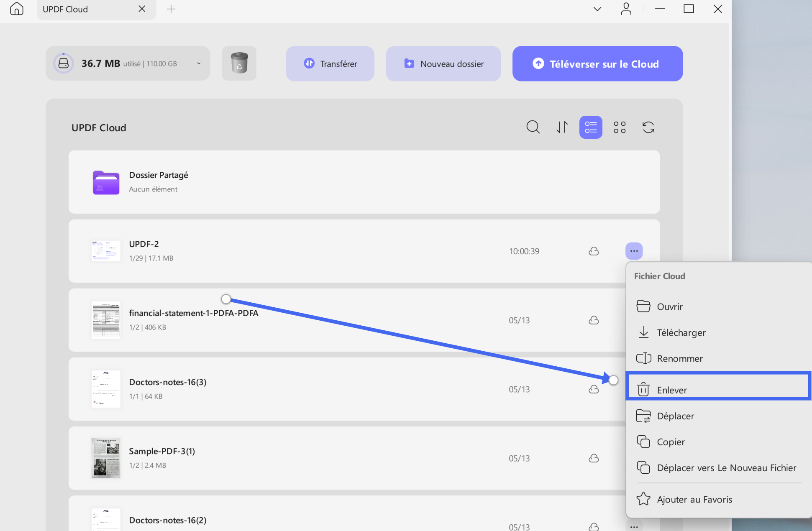Click cloud icon for Sample-PDF-3(1)
812x531 pixels.
[x=594, y=458]
